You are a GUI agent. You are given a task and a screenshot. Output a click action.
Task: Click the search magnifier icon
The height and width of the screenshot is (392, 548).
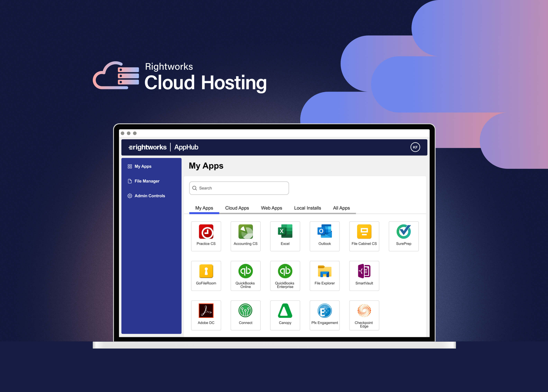point(195,188)
